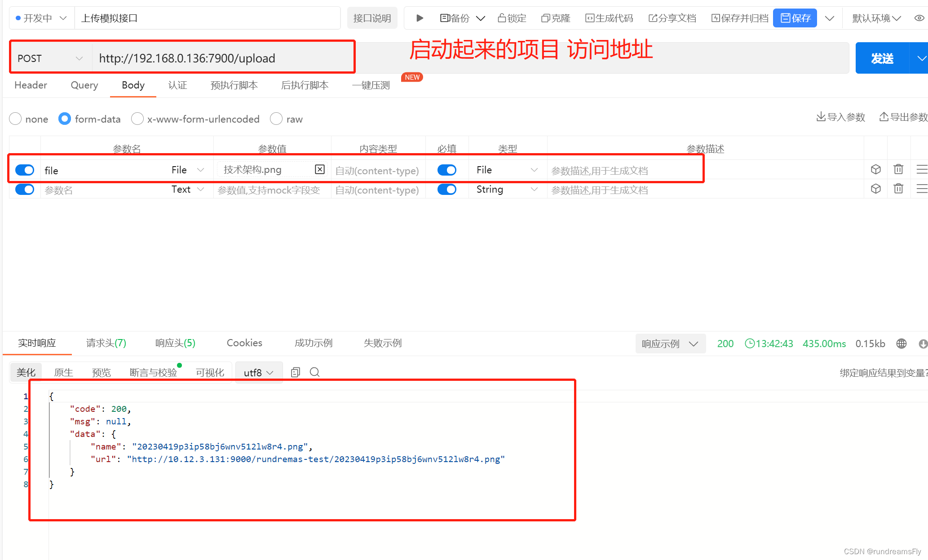Click the 锁定 lock button

pyautogui.click(x=512, y=18)
